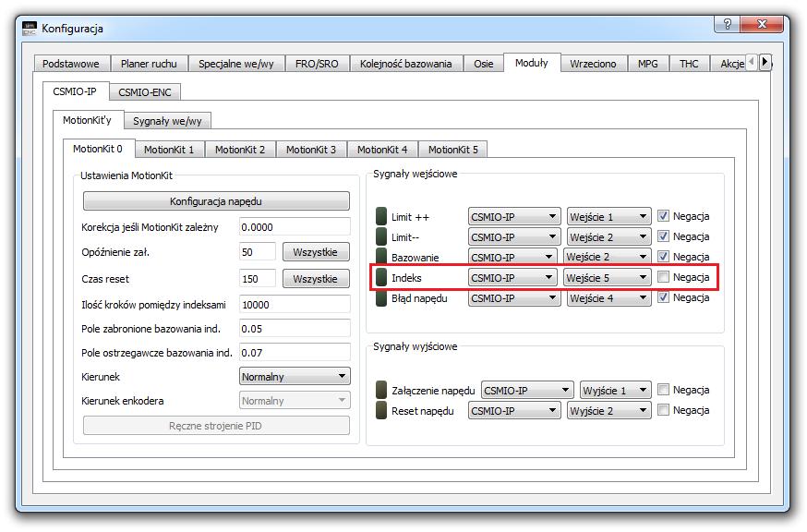Switch to the Osie tab

point(483,64)
